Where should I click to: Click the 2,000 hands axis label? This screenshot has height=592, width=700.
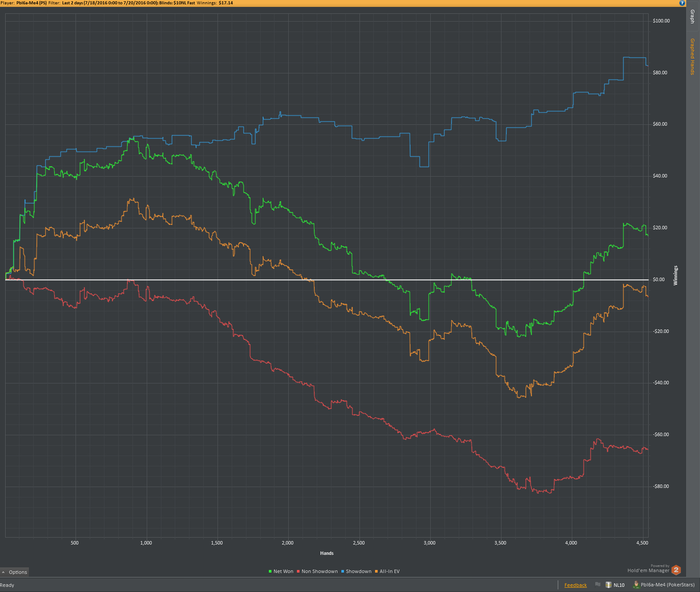pyautogui.click(x=288, y=543)
